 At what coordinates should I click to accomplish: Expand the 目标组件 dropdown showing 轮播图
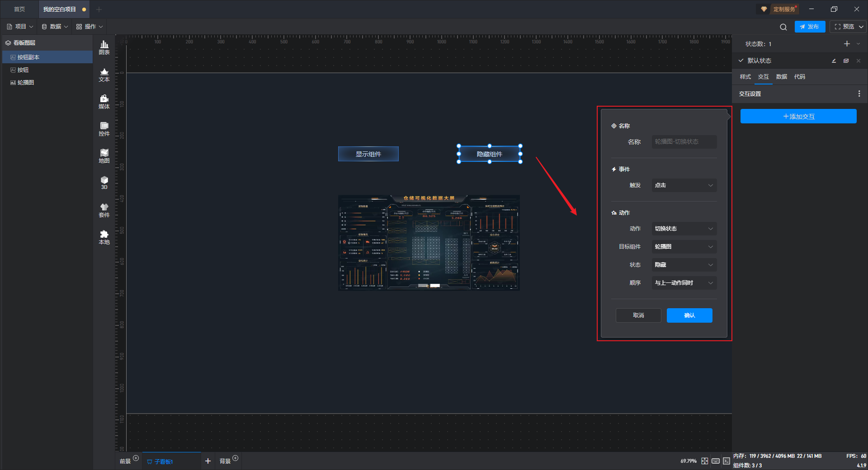pos(684,247)
